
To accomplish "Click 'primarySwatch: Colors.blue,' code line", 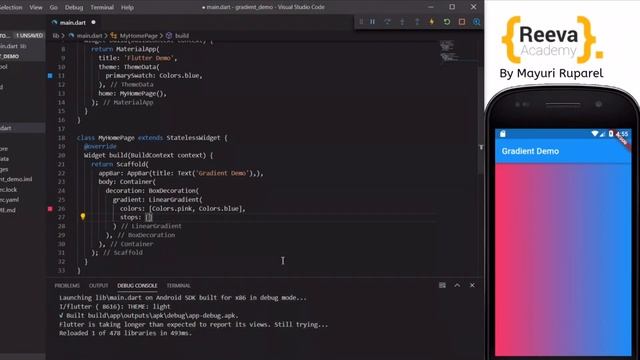I will (x=154, y=76).
